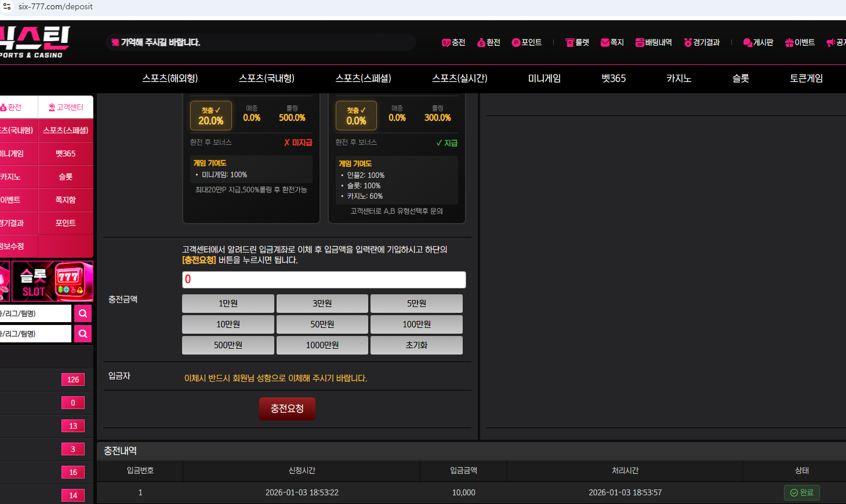Click the 슬롯 SLOT 777 banner image
Image resolution: width=846 pixels, height=504 pixels.
coord(52,282)
